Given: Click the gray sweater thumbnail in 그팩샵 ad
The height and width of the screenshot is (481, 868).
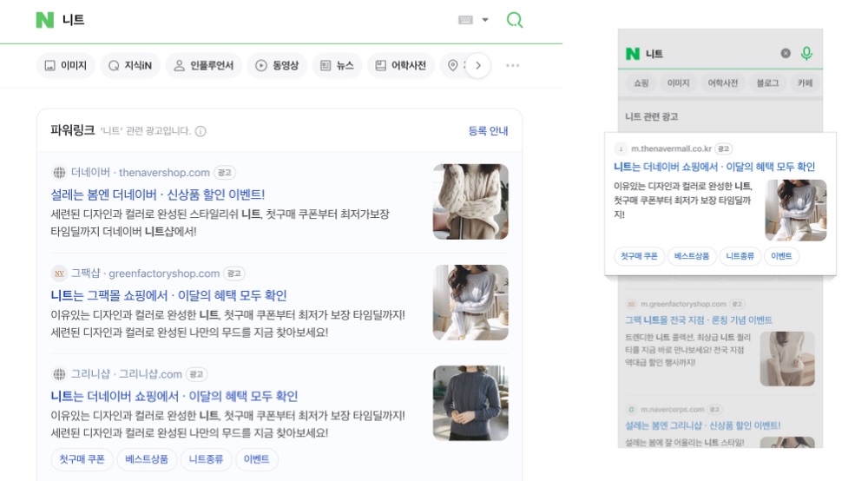Looking at the screenshot, I should pyautogui.click(x=470, y=302).
